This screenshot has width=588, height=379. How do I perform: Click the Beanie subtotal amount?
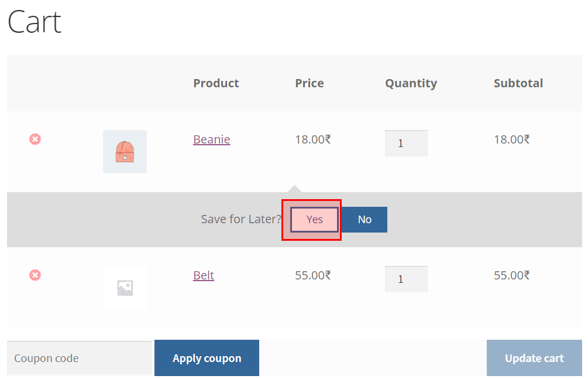pyautogui.click(x=512, y=139)
